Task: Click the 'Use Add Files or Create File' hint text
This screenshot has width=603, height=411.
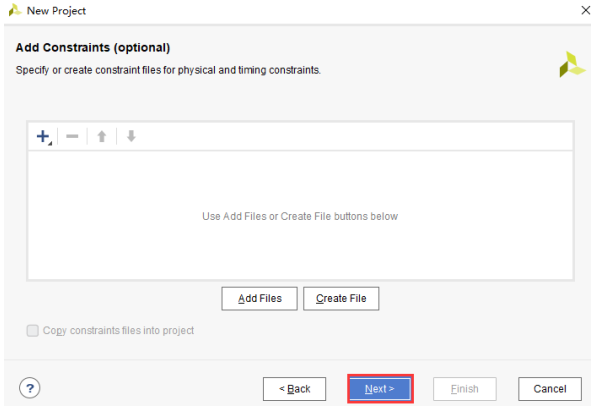Action: coord(300,216)
